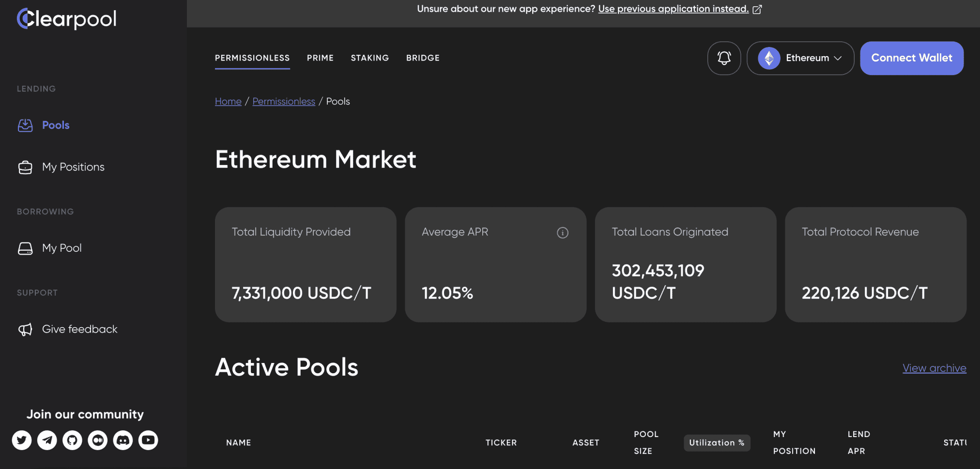This screenshot has width=980, height=469.
Task: Expand the Ethereum network dropdown chevron
Action: pyautogui.click(x=838, y=58)
